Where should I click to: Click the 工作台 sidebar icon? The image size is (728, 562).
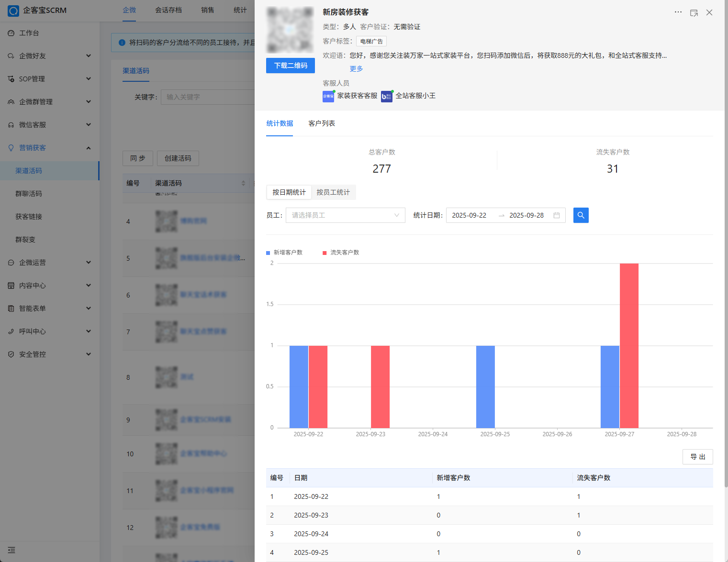click(11, 33)
